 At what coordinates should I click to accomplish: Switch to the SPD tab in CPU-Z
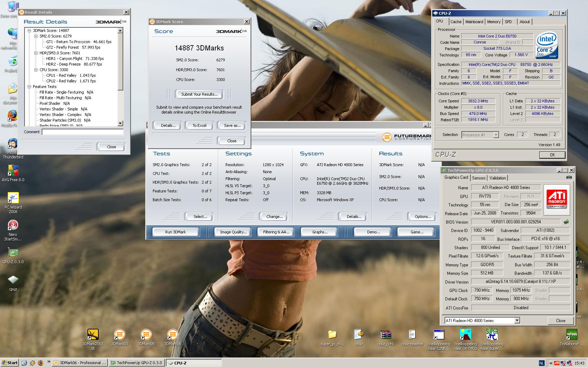[x=509, y=22]
